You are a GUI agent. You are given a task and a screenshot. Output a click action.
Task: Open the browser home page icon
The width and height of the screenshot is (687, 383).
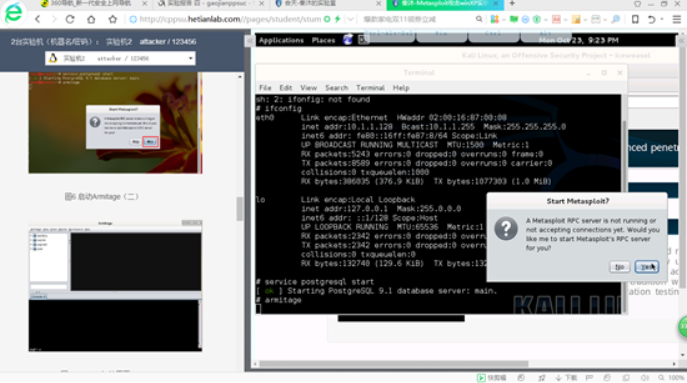pos(91,19)
